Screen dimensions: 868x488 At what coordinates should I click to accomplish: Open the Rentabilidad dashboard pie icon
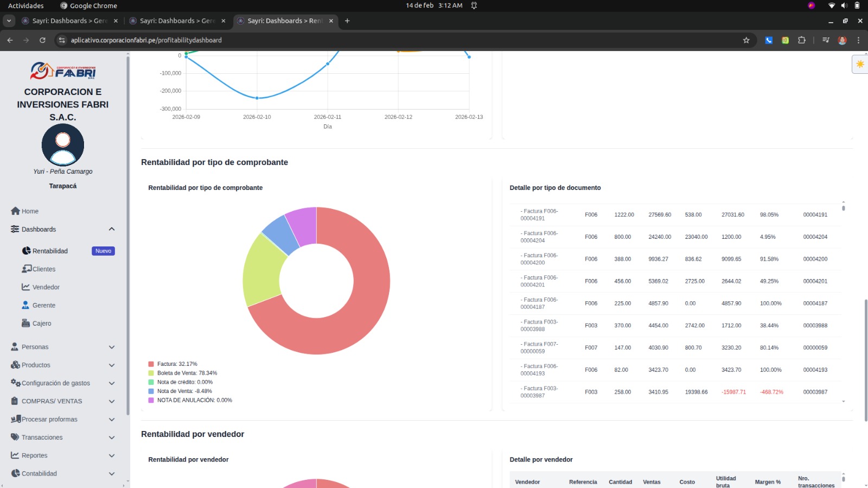26,251
